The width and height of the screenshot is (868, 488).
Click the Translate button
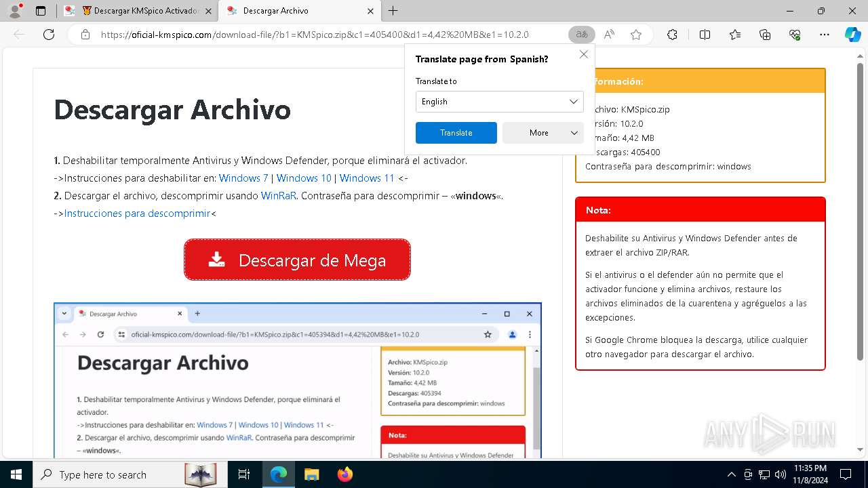456,133
